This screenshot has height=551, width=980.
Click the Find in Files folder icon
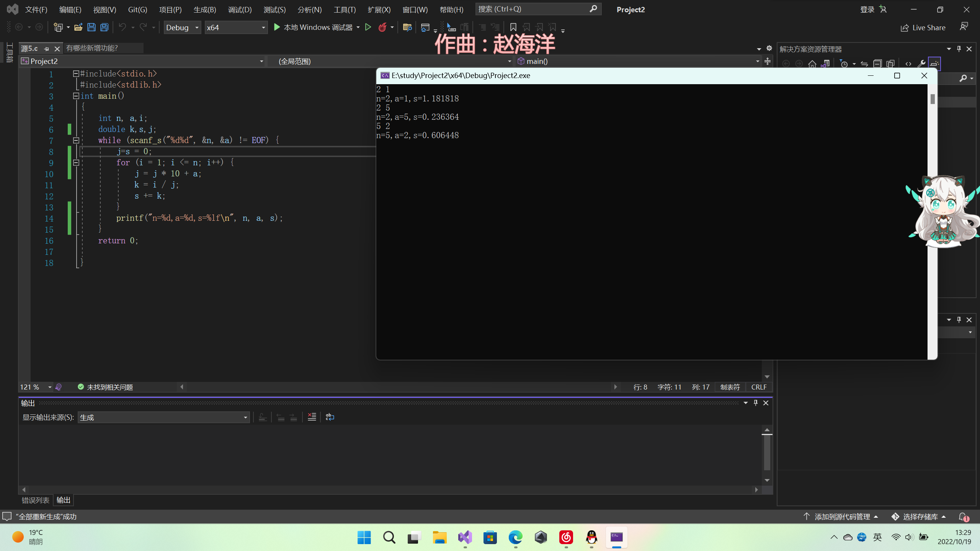[x=407, y=27]
